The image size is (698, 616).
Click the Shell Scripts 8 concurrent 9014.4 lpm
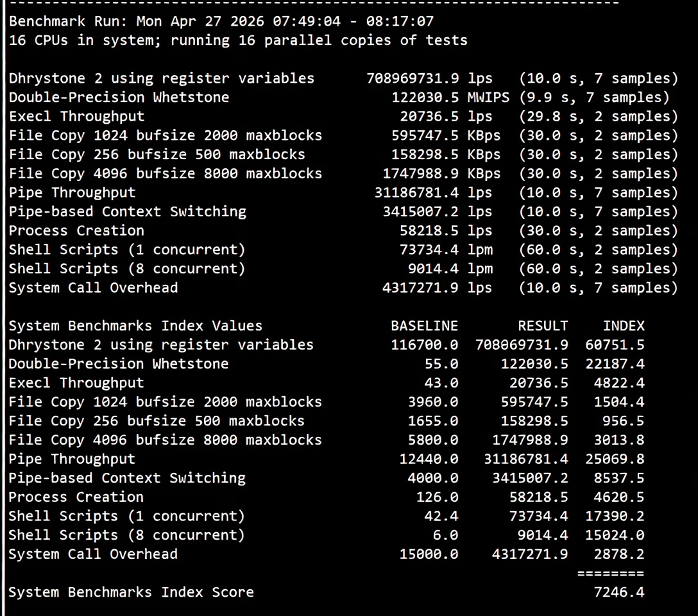coord(450,269)
